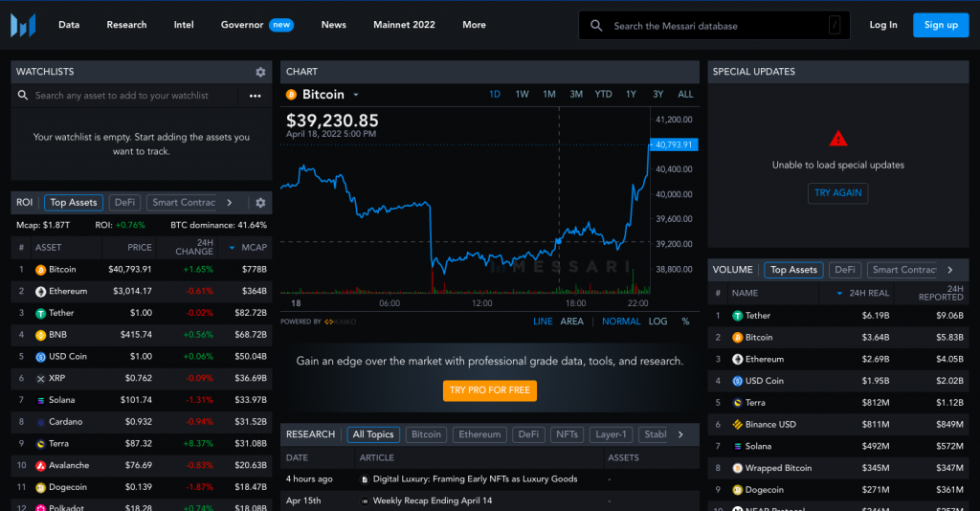Image resolution: width=980 pixels, height=511 pixels.
Task: Click the Cardano coin icon in ROI table
Action: (x=40, y=422)
